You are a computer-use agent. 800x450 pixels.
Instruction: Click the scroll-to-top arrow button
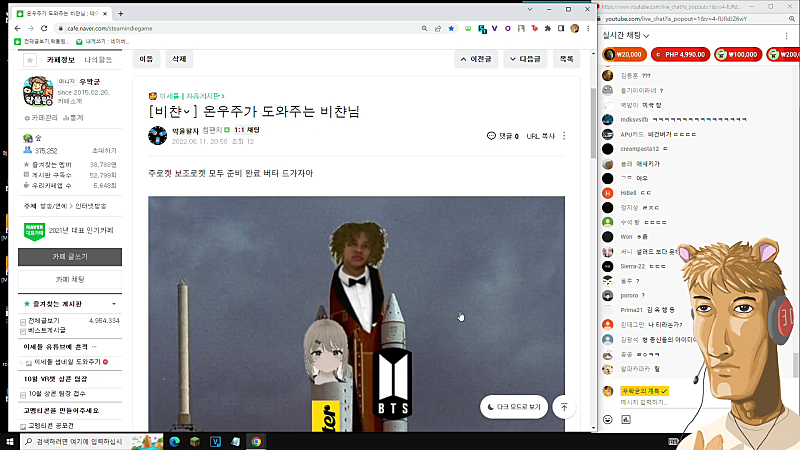tap(564, 407)
